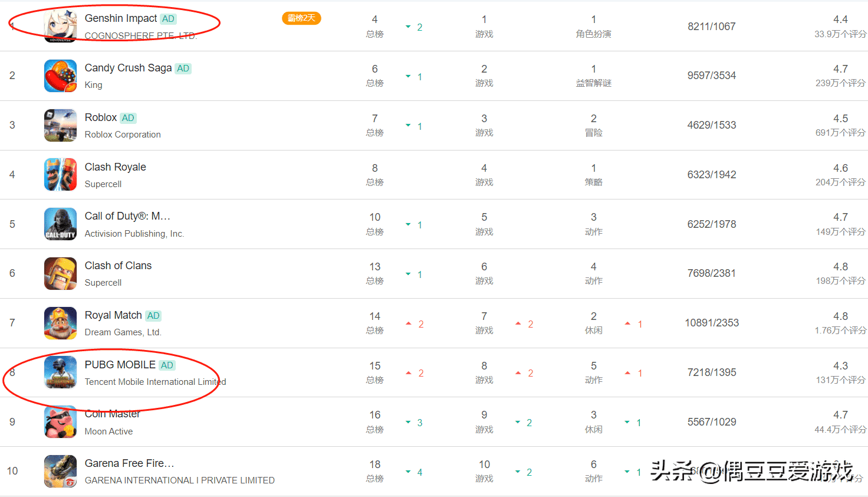Open publisher GARENA INTERNATIONAL I PRIVATE LIMITED
Image resolution: width=868 pixels, height=497 pixels.
pyautogui.click(x=180, y=480)
